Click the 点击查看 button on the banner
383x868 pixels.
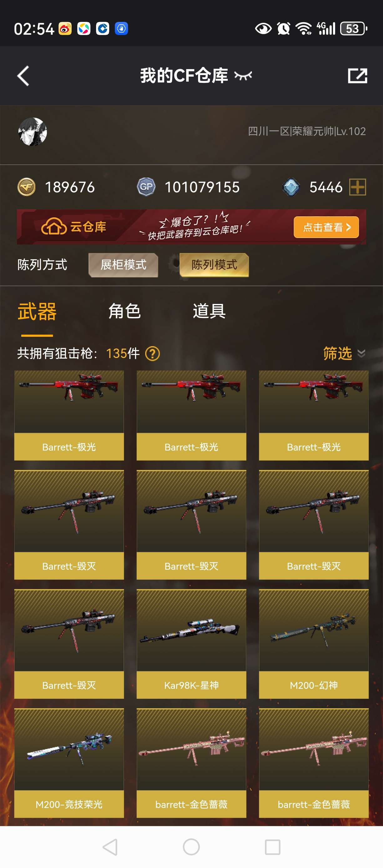coord(326,227)
